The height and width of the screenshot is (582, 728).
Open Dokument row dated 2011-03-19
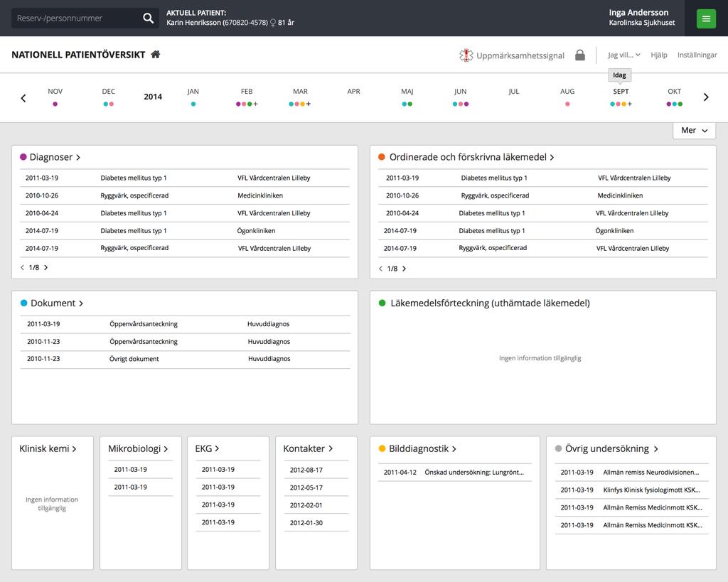[x=185, y=324]
